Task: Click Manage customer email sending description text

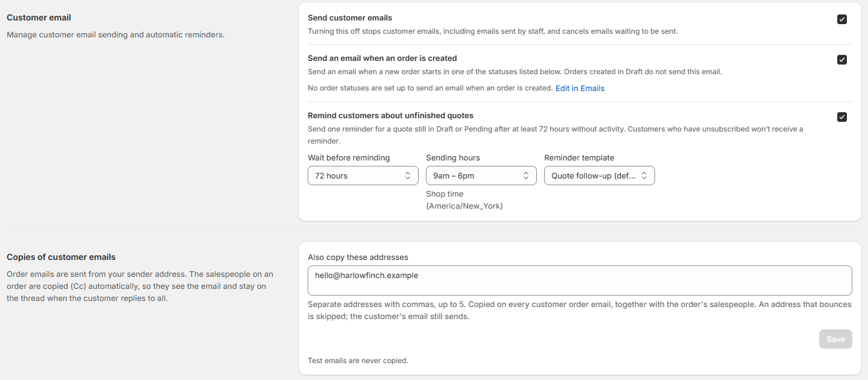Action: coord(115,34)
